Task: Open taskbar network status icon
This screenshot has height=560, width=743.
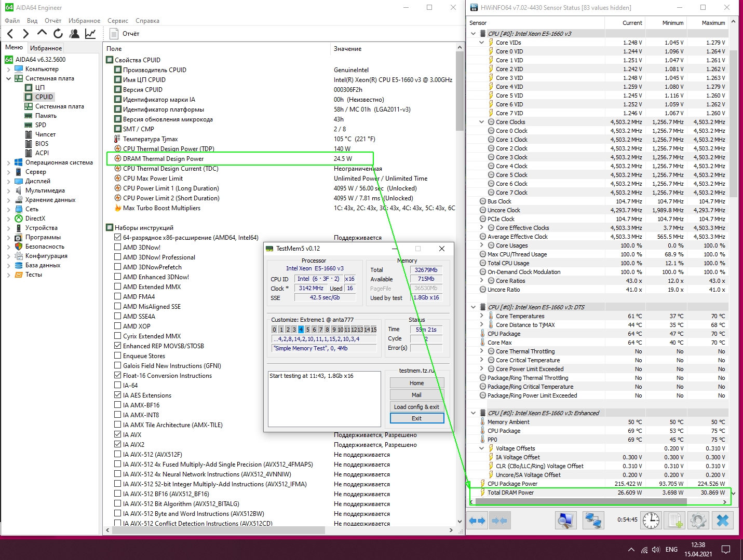Action: 644,550
